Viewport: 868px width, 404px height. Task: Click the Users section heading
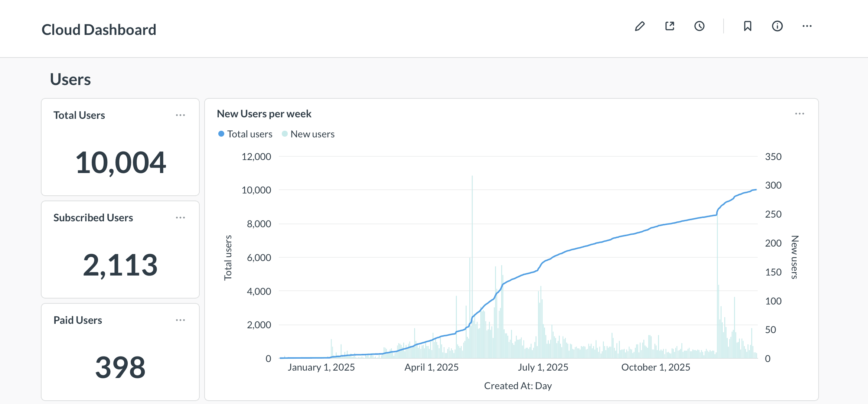tap(70, 79)
